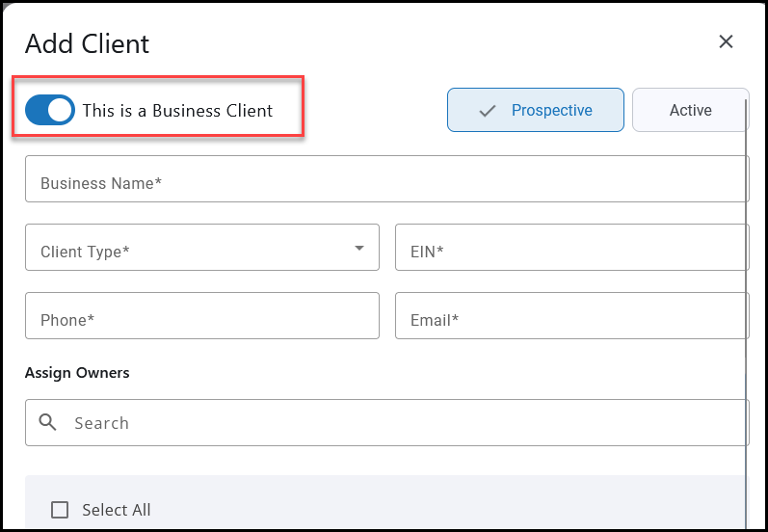Click the checkmark icon on Prospective
This screenshot has width=768, height=532.
click(488, 111)
